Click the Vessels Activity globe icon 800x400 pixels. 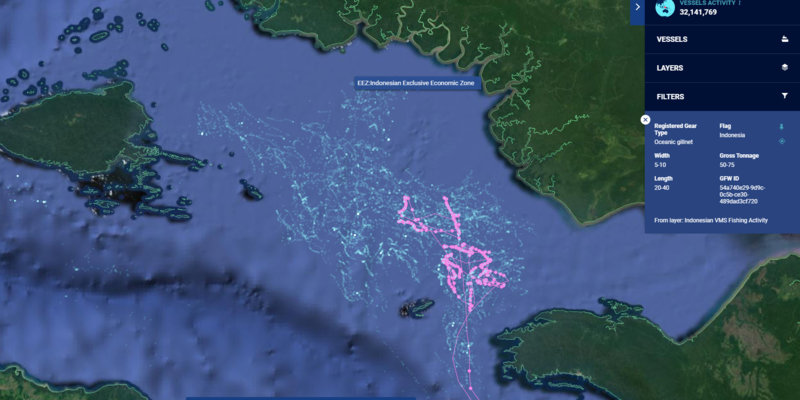pyautogui.click(x=661, y=7)
